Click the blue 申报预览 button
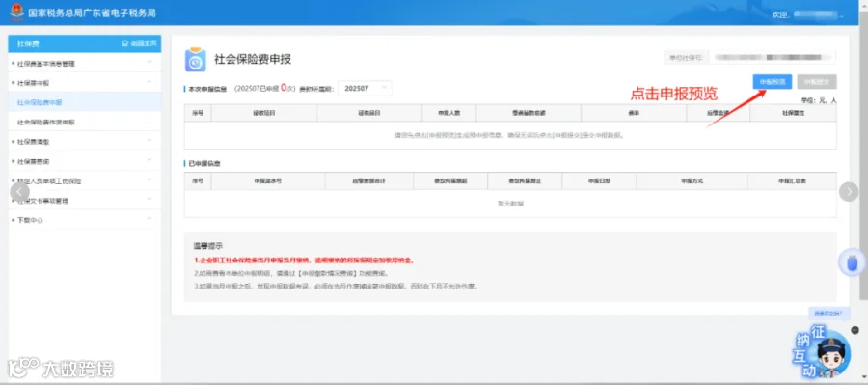 [773, 81]
